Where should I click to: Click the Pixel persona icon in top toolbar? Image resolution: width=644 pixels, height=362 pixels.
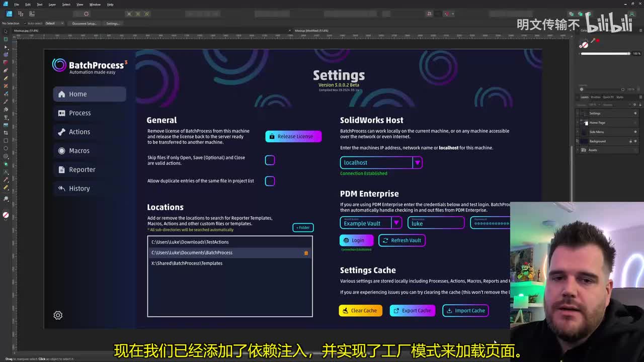click(21, 14)
